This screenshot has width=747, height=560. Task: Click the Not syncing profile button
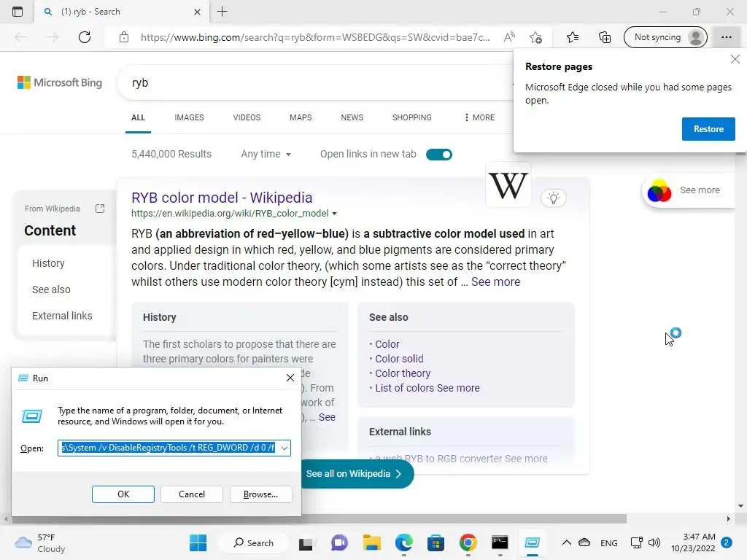[x=665, y=37]
